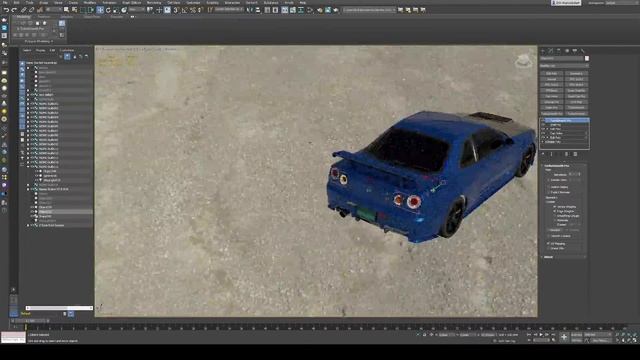Activate the Select and Link tool

coord(24,10)
